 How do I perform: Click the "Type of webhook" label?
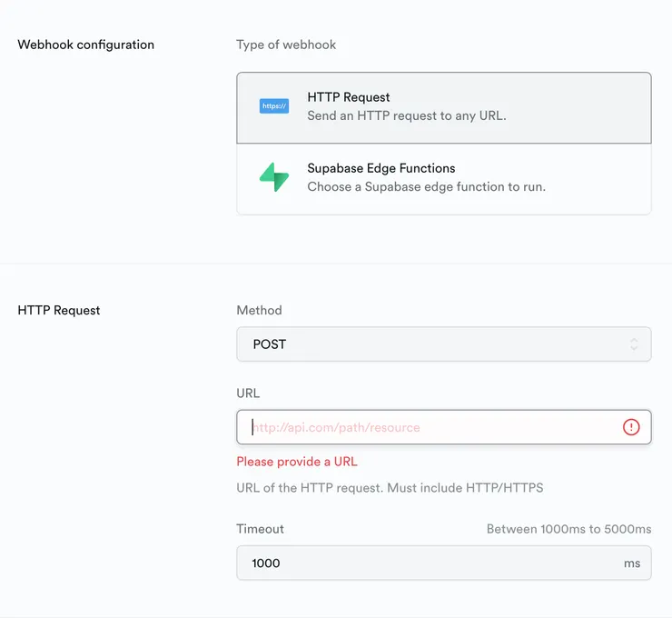click(x=286, y=45)
